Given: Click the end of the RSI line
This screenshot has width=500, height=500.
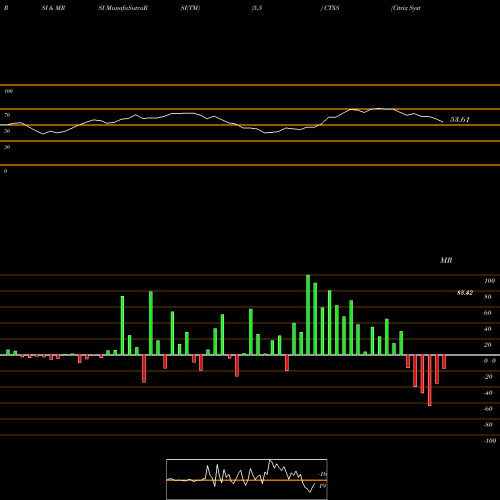Looking at the screenshot, I should 443,122.
